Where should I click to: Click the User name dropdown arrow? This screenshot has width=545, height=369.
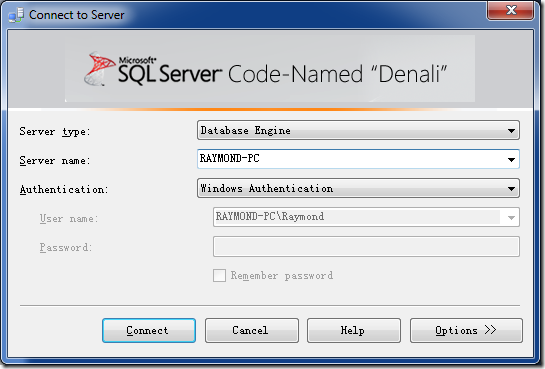coord(511,218)
